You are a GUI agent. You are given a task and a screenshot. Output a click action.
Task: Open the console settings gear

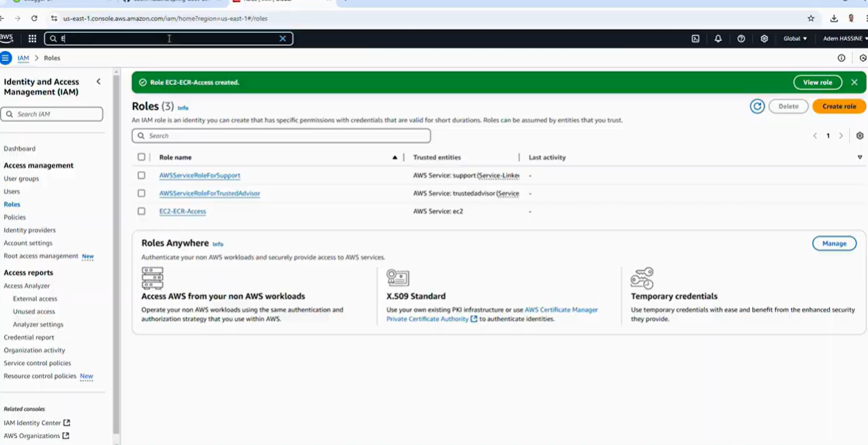click(764, 39)
